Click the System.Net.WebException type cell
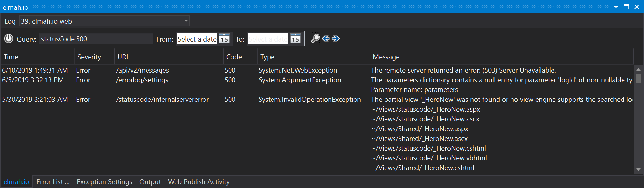644x188 pixels. pyautogui.click(x=298, y=70)
